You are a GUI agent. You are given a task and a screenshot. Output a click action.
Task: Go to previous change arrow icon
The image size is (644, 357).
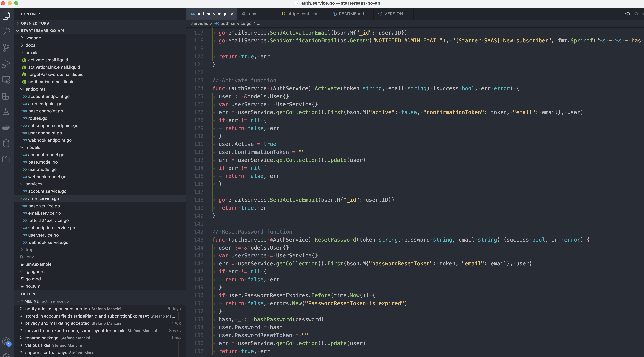628,14
